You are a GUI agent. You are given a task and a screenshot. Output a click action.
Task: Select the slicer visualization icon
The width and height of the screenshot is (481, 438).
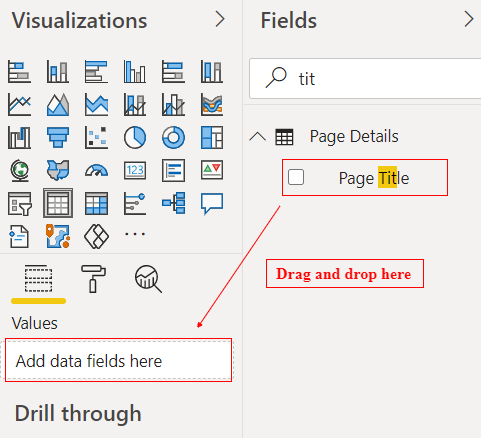[20, 203]
